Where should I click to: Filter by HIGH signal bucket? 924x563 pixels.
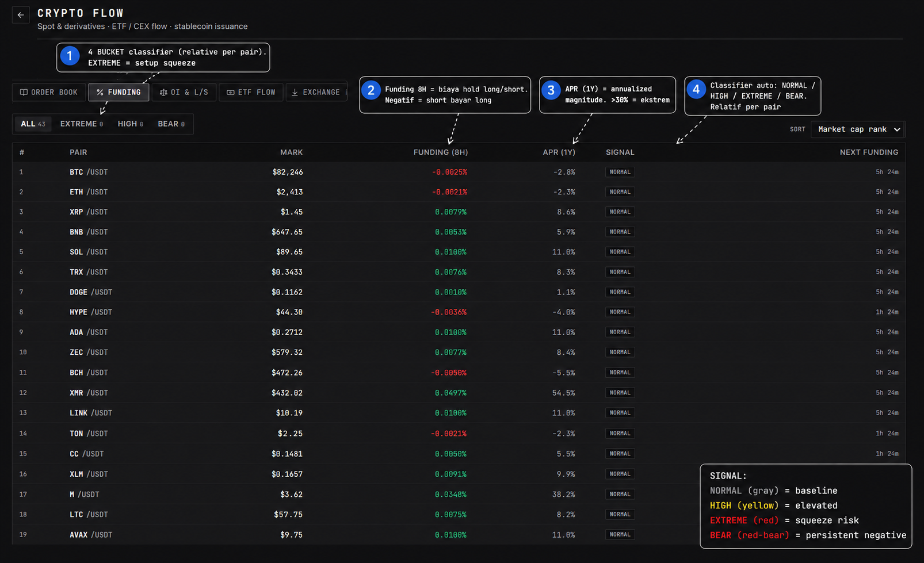pyautogui.click(x=131, y=124)
